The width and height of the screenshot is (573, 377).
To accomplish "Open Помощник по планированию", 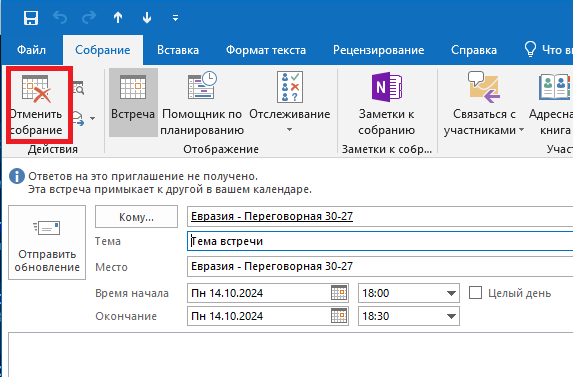I will tap(202, 103).
